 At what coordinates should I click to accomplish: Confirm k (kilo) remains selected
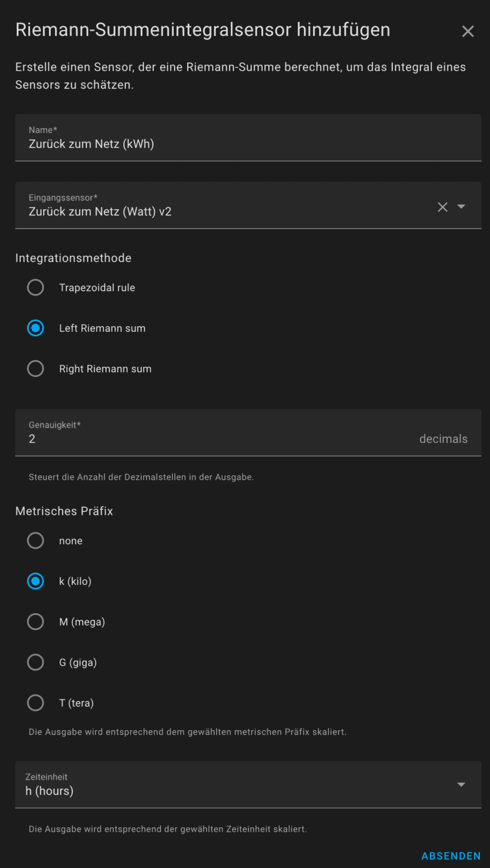click(x=35, y=581)
